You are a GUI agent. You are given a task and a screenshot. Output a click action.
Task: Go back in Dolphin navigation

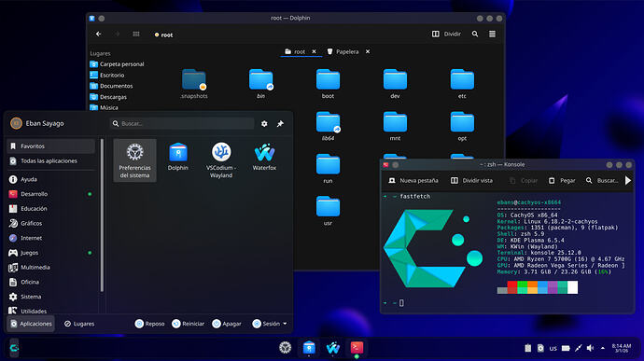[x=99, y=35]
